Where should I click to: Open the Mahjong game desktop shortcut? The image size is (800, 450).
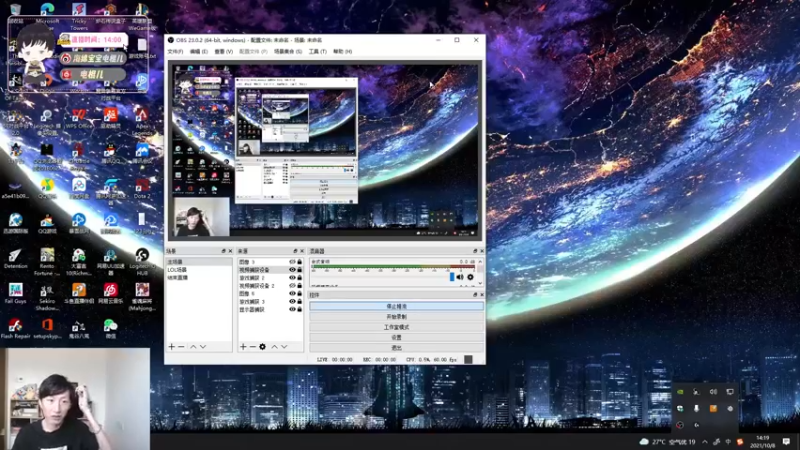click(142, 297)
